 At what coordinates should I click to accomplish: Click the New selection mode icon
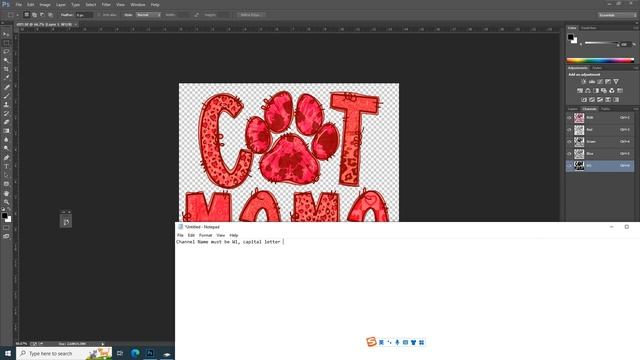click(26, 15)
